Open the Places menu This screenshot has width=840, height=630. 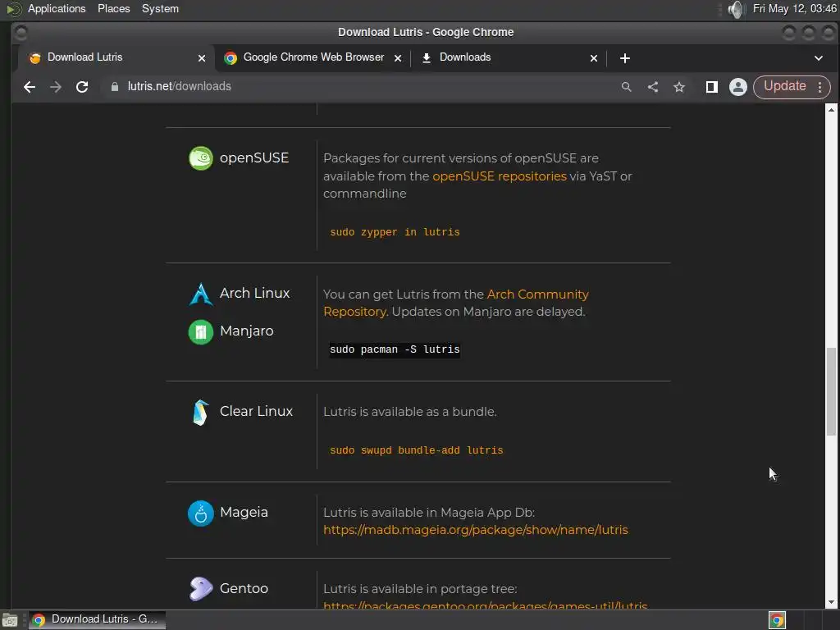[x=113, y=8]
